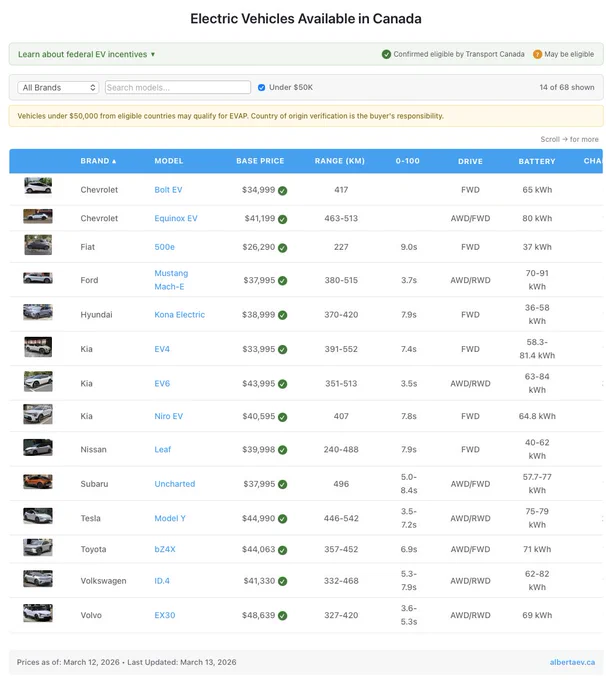The image size is (606, 680).
Task: Click the green check beside $38,999
Action: (282, 315)
